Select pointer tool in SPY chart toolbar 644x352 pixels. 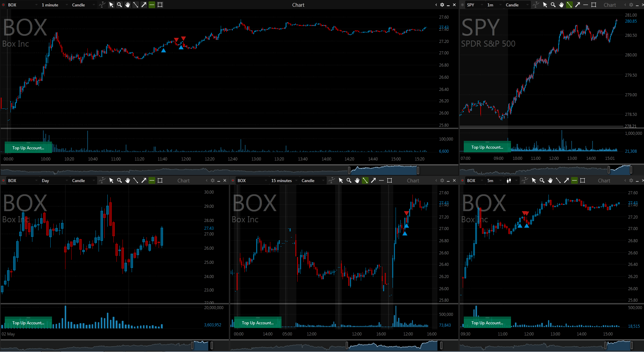[x=545, y=5]
